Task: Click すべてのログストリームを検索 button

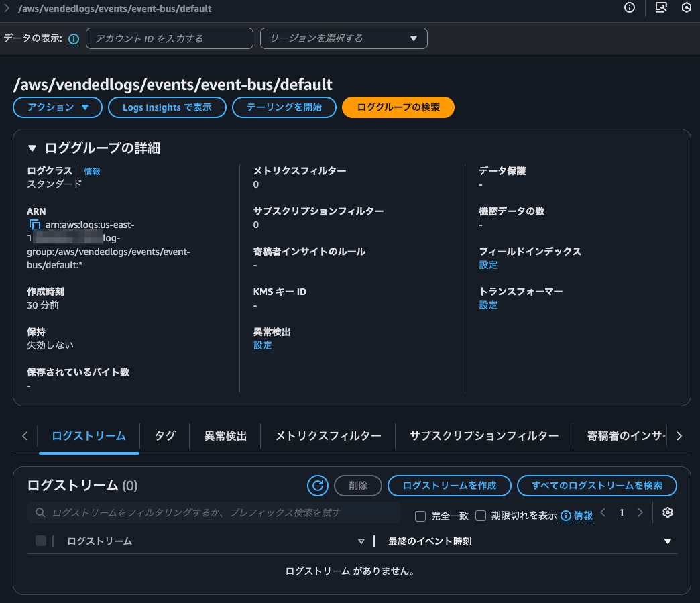Action: point(597,486)
